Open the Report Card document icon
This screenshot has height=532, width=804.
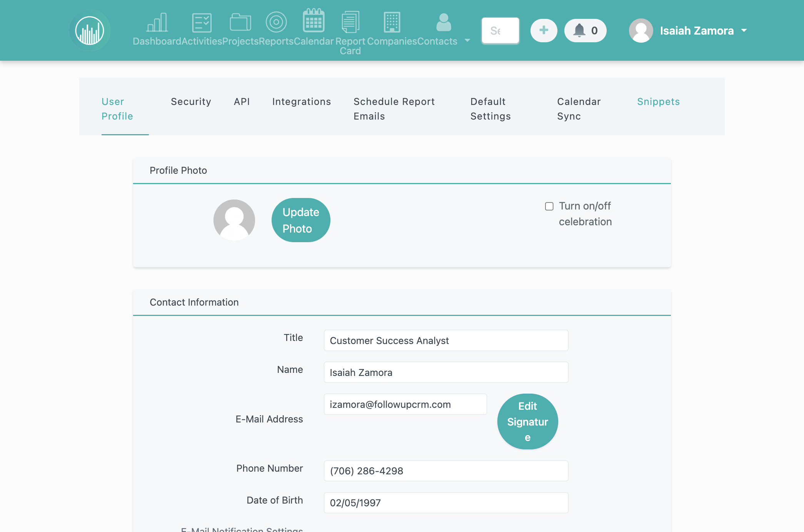click(x=350, y=22)
